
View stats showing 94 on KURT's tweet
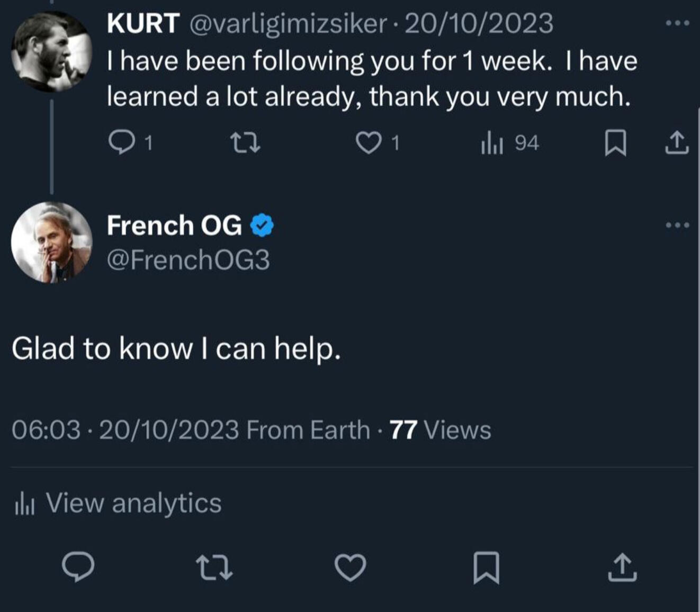(x=509, y=143)
